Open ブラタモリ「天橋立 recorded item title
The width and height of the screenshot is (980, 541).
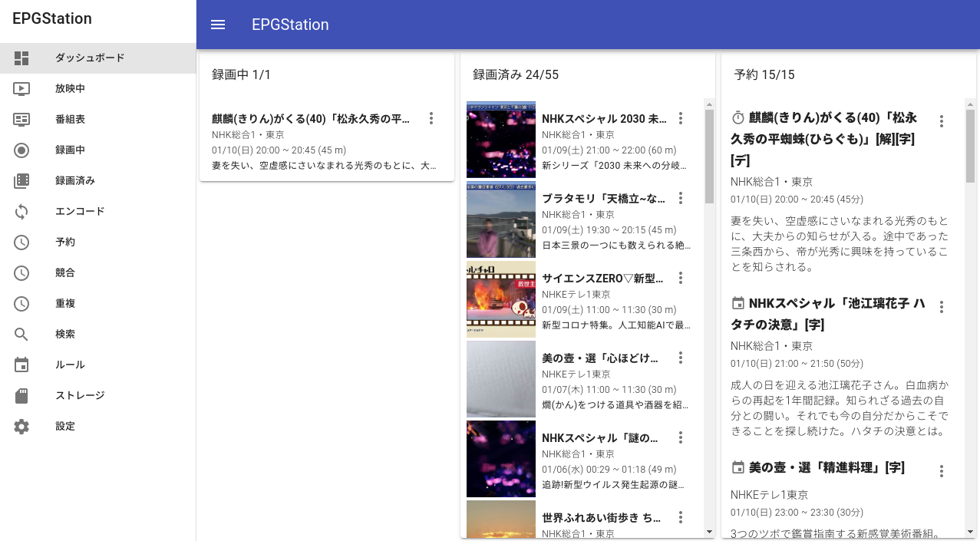tap(604, 199)
